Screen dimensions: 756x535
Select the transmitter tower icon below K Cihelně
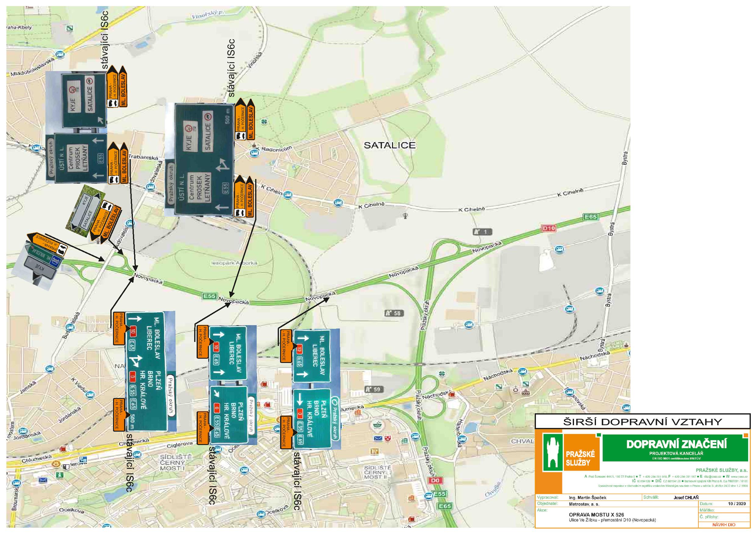tap(406, 216)
